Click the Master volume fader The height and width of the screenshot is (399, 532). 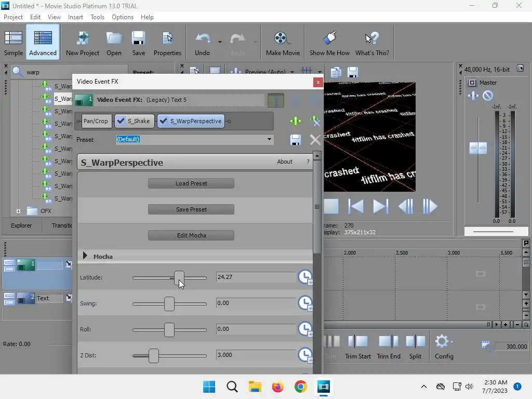pos(478,148)
